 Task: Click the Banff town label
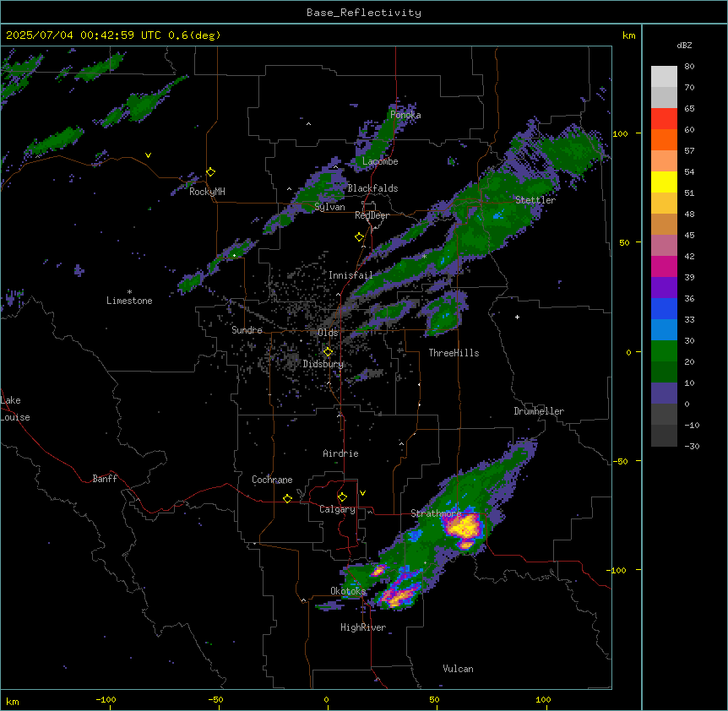coord(105,479)
